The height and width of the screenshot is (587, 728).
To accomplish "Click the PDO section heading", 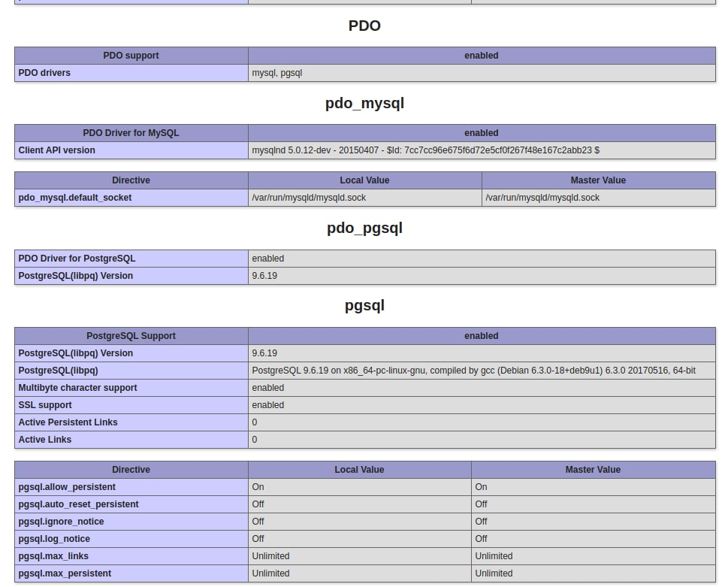I will [364, 26].
